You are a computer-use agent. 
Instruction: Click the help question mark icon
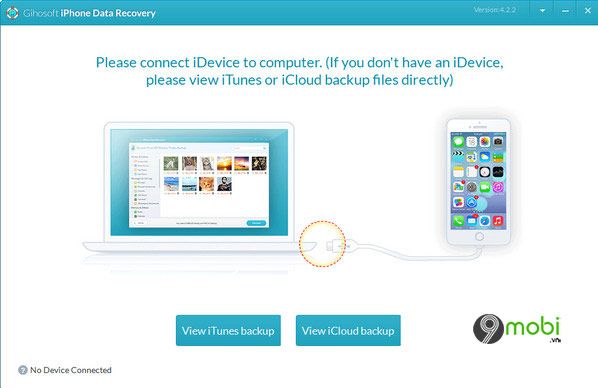(x=23, y=370)
